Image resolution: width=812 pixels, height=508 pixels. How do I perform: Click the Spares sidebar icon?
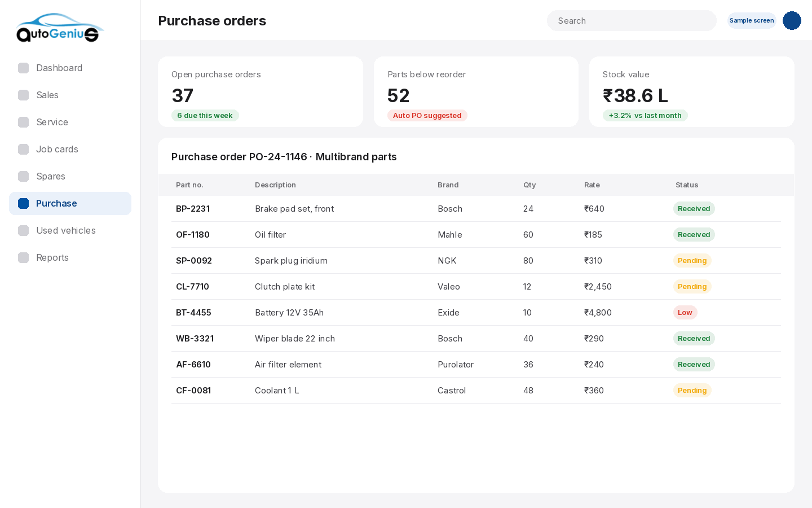click(x=23, y=176)
